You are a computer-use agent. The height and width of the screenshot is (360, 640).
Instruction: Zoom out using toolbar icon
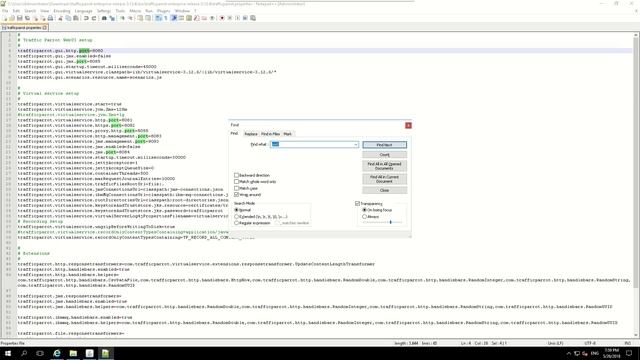131,18
